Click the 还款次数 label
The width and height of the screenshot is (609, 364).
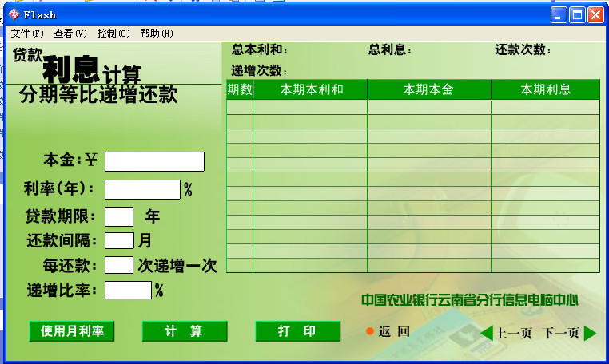point(523,49)
